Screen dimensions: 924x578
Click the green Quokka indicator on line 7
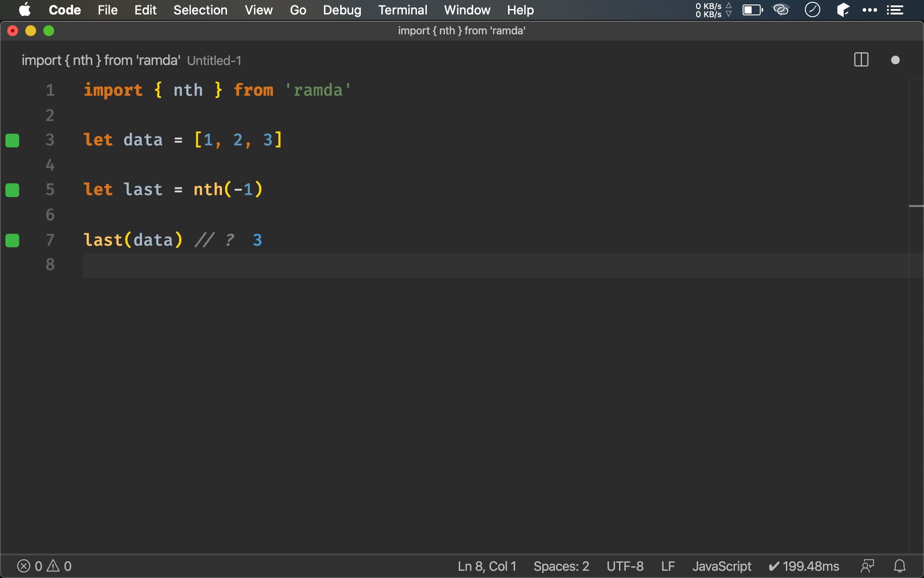click(12, 240)
